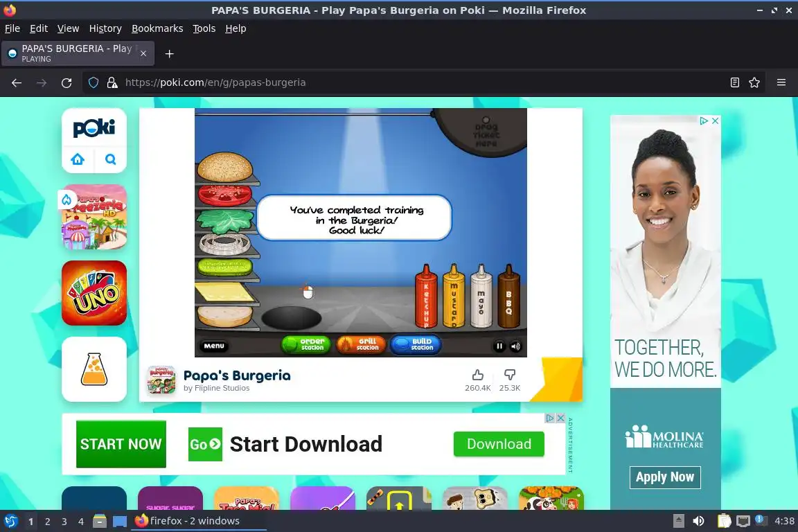
Task: Click the Poki home icon
Action: coord(78,159)
